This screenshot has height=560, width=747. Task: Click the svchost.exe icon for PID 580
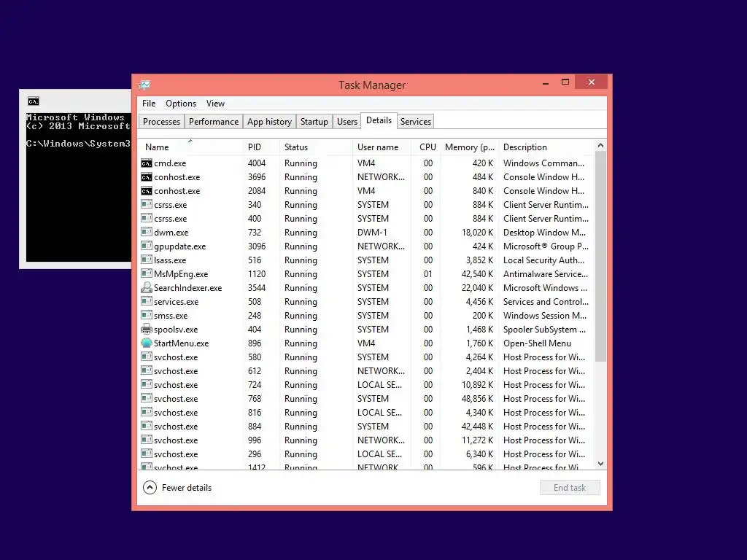click(x=146, y=357)
